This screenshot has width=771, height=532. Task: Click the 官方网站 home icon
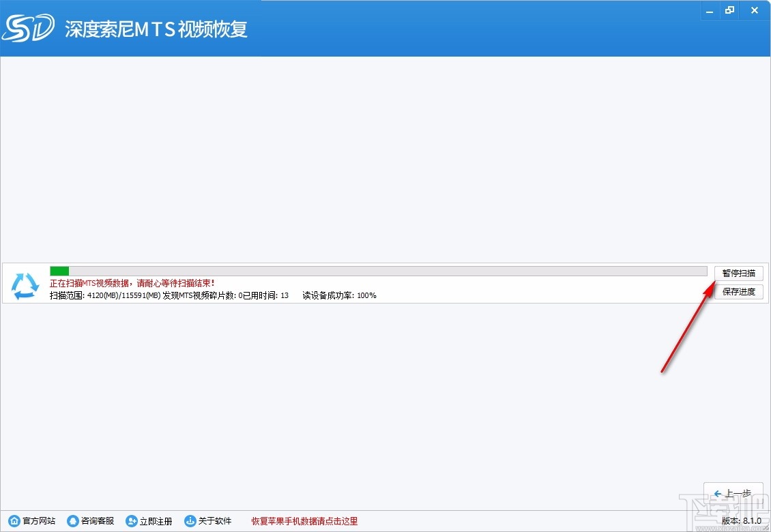[x=14, y=521]
